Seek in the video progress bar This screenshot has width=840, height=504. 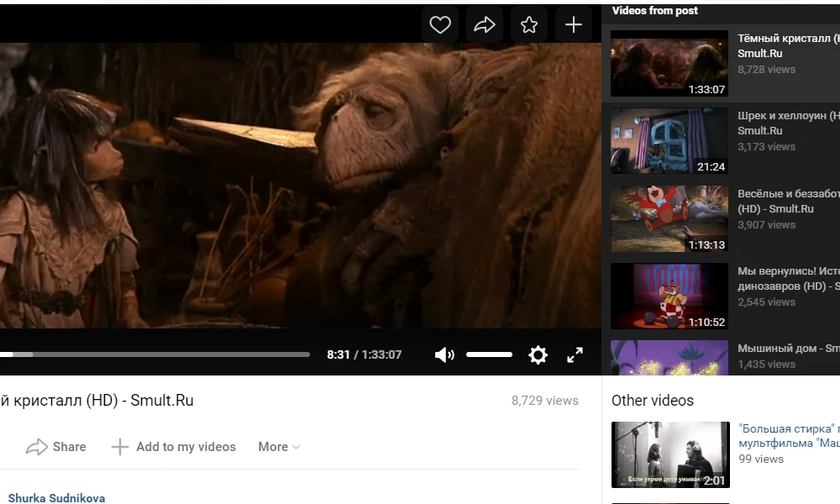[155, 354]
